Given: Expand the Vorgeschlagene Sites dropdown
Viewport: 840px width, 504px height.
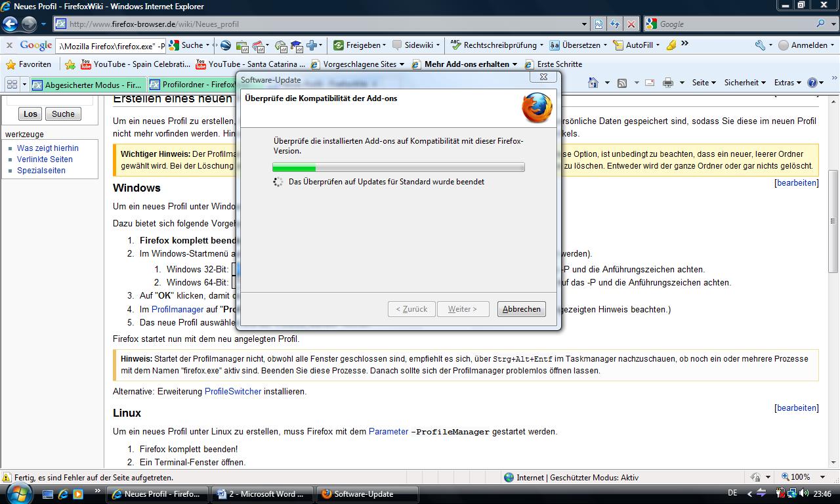Looking at the screenshot, I should [402, 64].
